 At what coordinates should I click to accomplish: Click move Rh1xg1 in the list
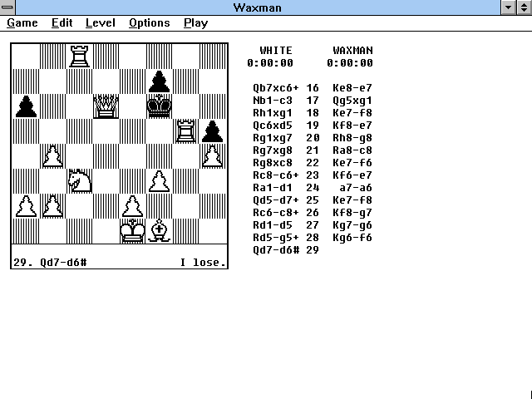[273, 113]
